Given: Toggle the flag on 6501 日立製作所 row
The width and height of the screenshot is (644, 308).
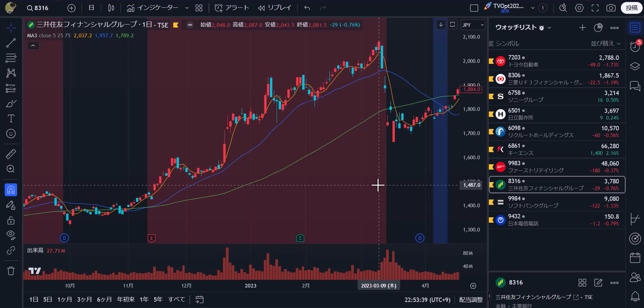Looking at the screenshot, I should tap(491, 114).
